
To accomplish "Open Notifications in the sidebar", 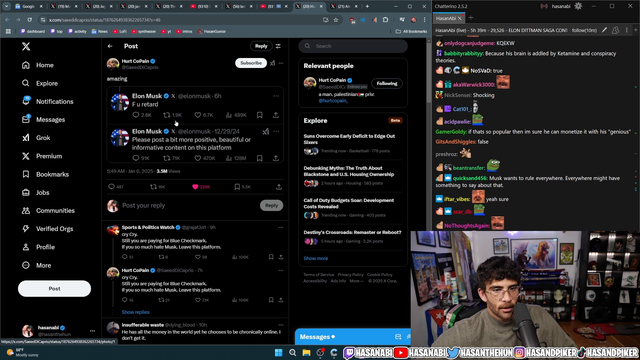I will (x=48, y=101).
